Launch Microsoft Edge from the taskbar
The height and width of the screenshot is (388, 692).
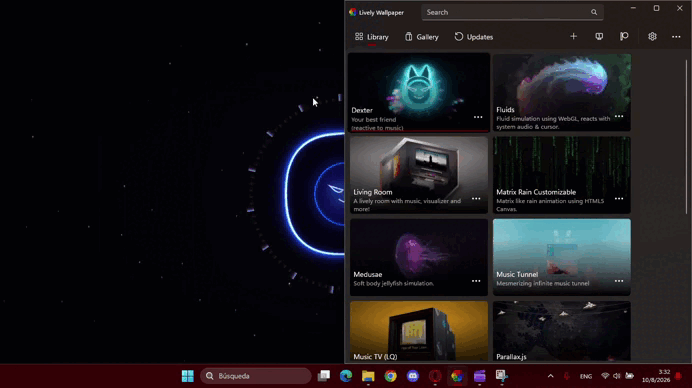click(346, 376)
